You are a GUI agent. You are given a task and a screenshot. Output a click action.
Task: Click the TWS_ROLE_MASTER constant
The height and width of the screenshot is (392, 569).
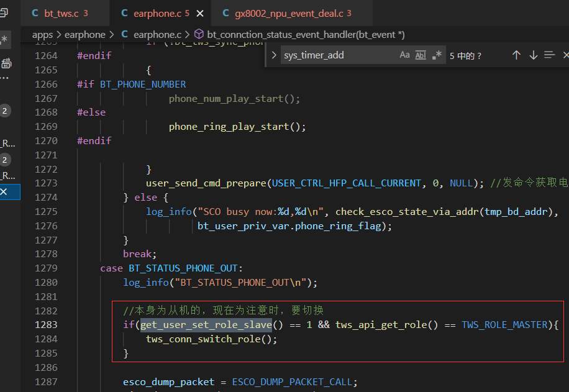(504, 325)
